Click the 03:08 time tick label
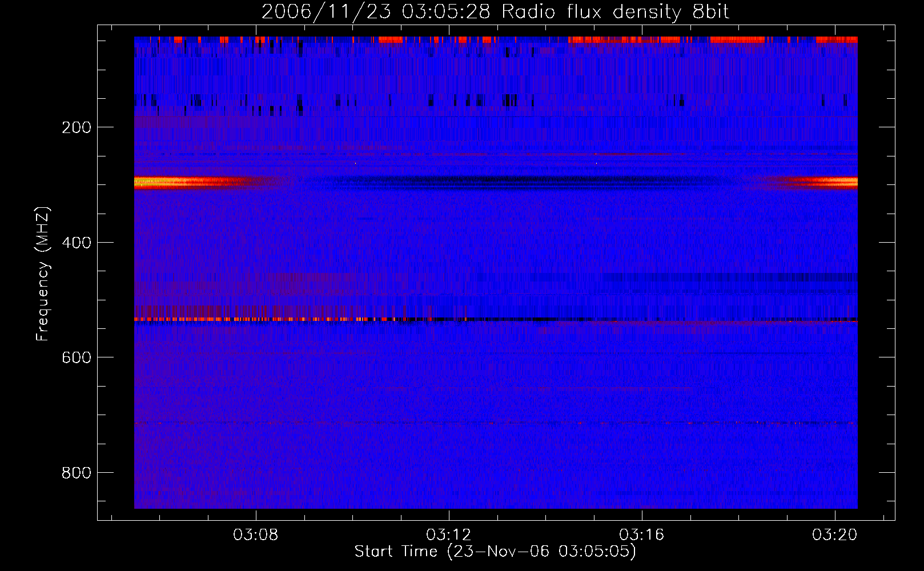The width and height of the screenshot is (924, 571). [256, 535]
